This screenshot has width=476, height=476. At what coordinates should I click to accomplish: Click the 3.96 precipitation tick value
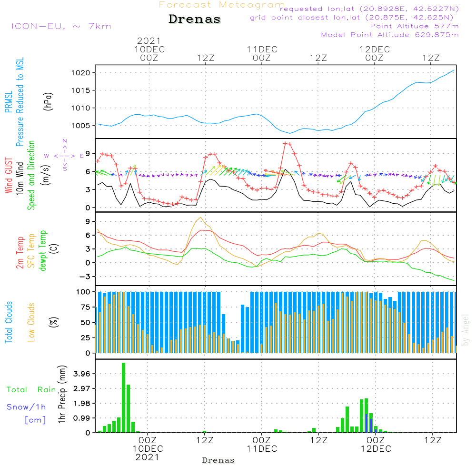[x=82, y=374]
